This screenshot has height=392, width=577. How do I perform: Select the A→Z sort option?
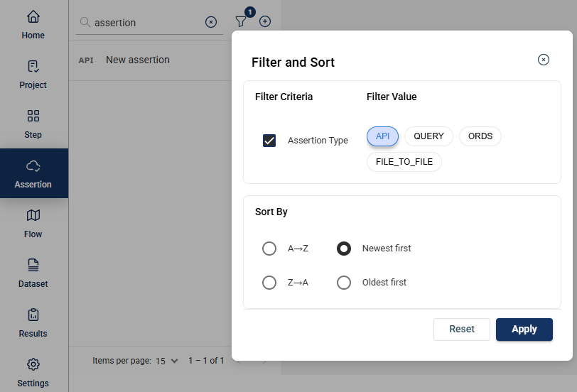click(269, 249)
